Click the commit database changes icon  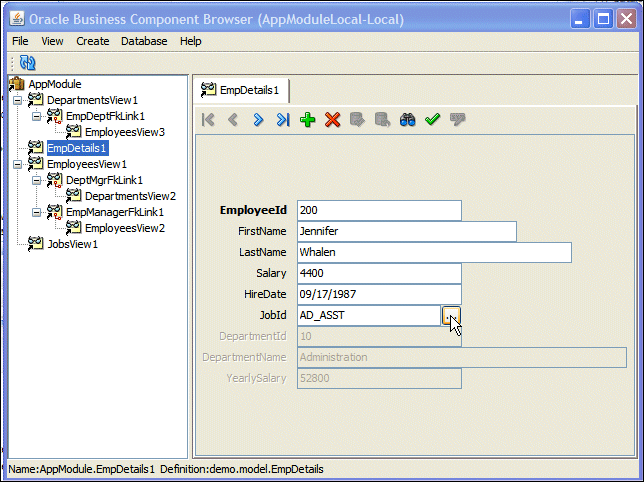357,119
